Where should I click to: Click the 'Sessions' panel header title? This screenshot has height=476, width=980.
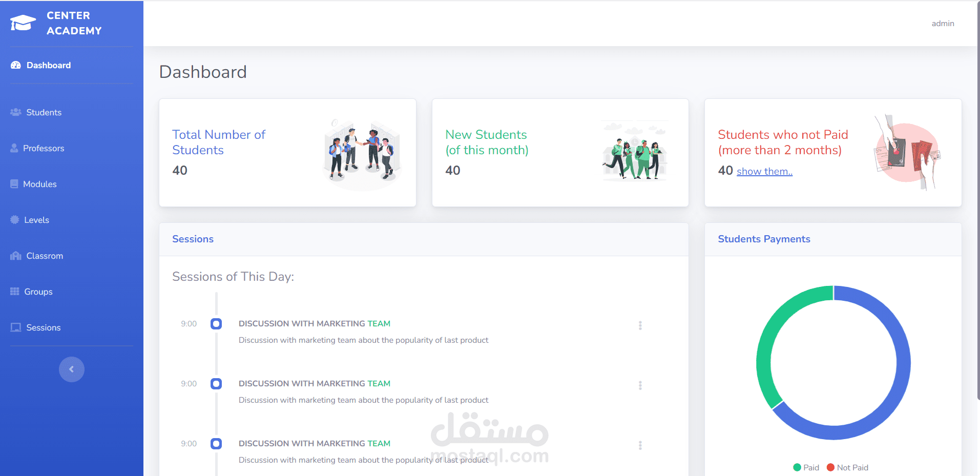(x=193, y=239)
